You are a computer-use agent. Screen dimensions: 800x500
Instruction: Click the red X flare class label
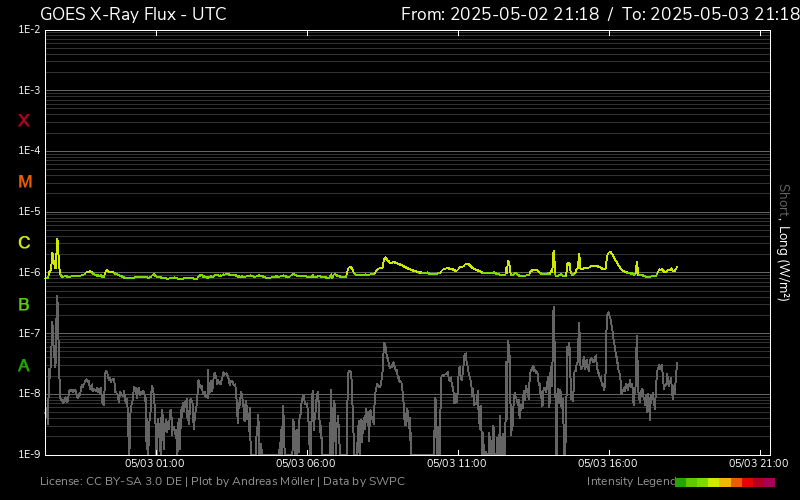[x=24, y=121]
